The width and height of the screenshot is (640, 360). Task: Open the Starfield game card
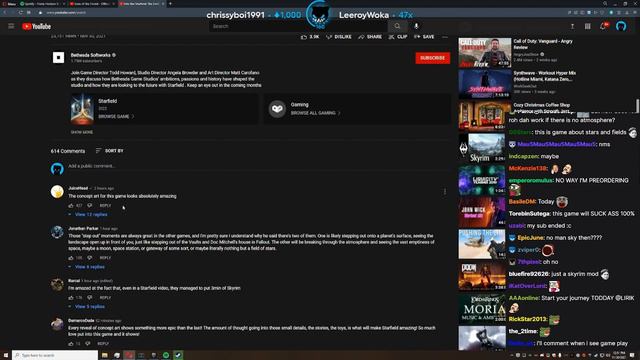164,109
